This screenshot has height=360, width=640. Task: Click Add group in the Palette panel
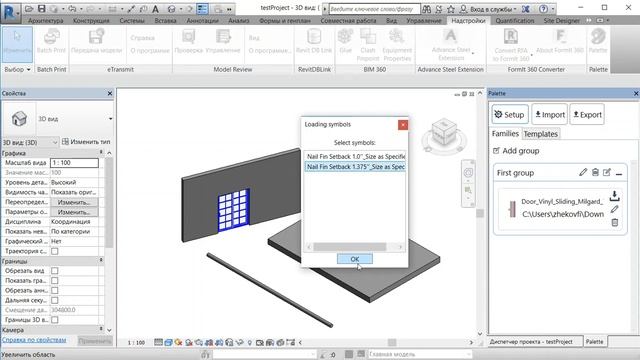(516, 151)
